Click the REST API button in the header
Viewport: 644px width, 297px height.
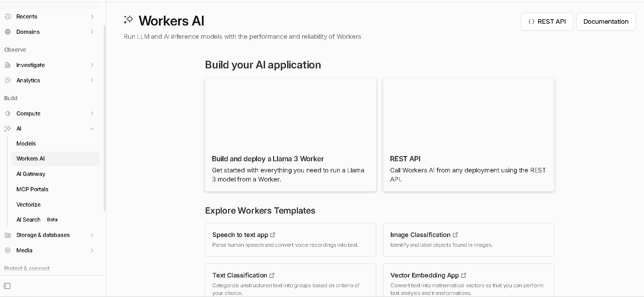coord(547,22)
